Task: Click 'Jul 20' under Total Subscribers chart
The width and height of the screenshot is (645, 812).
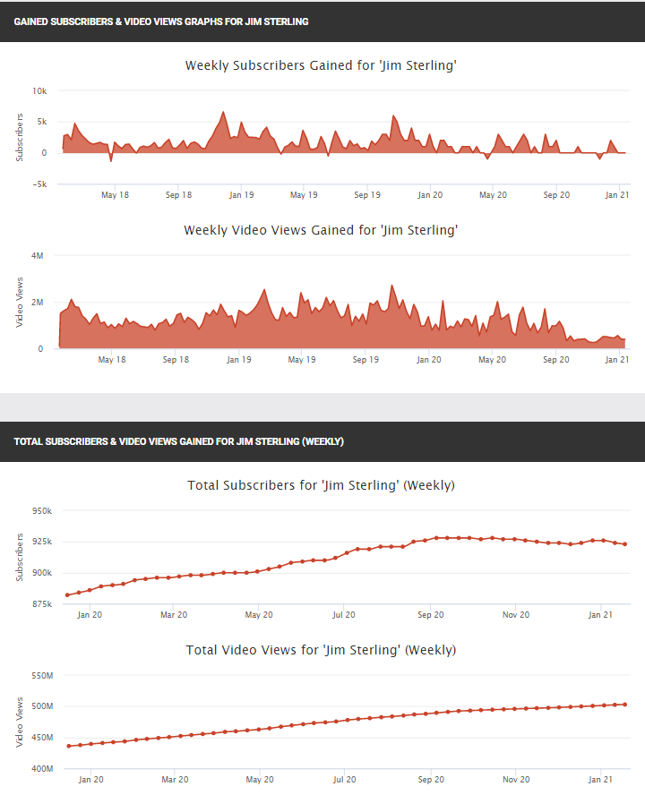Action: (x=344, y=615)
